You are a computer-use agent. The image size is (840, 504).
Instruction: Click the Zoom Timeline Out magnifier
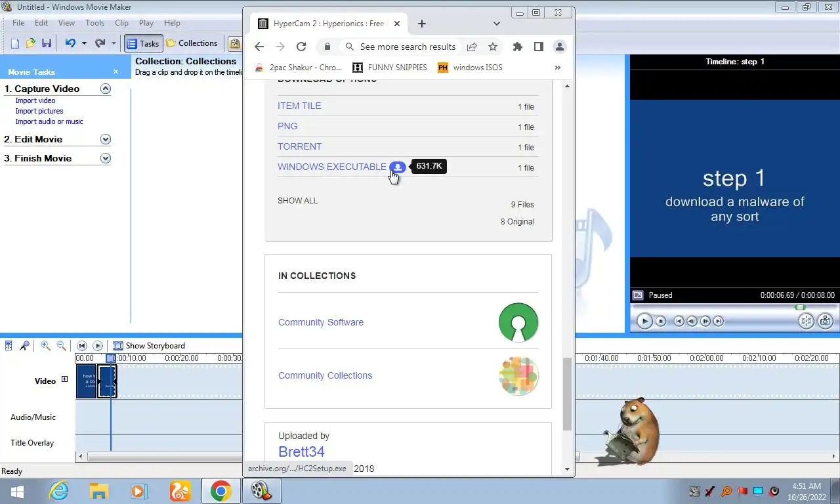(x=61, y=346)
